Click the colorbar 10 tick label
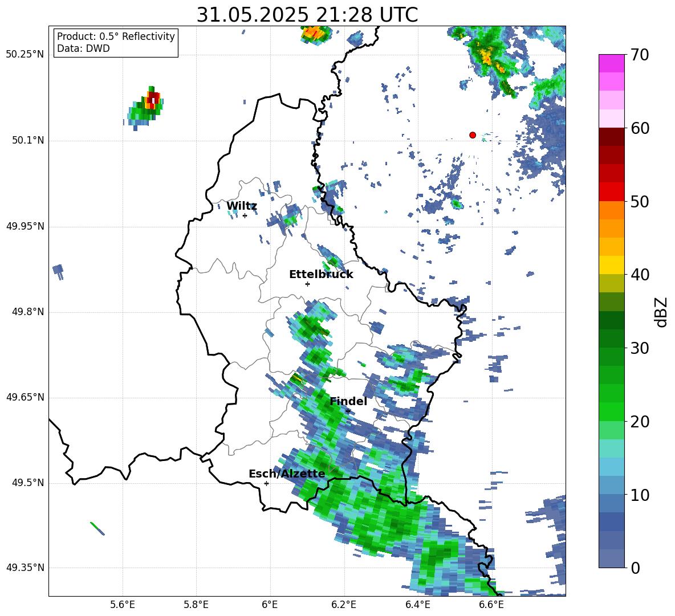675x616 pixels. (x=640, y=495)
